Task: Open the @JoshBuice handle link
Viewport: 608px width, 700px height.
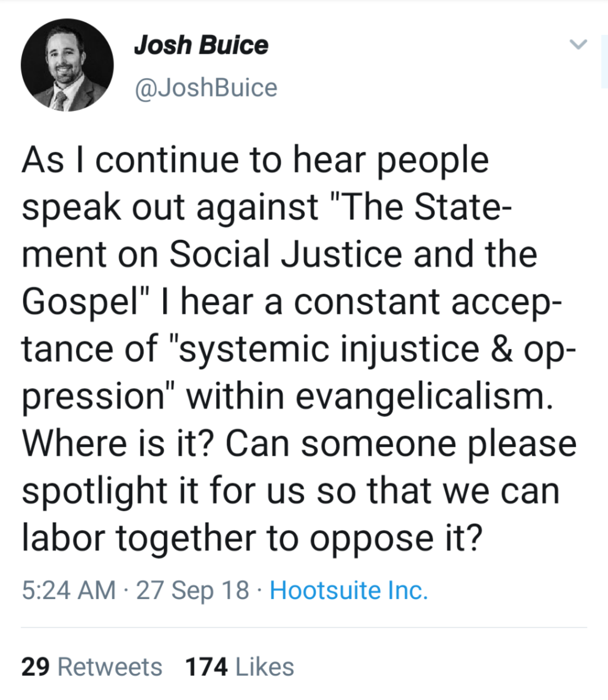Action: click(206, 88)
